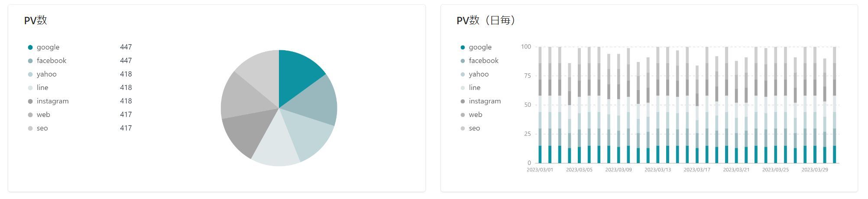The image size is (868, 199).
Task: Click web legend dot in daily chart
Action: click(463, 115)
